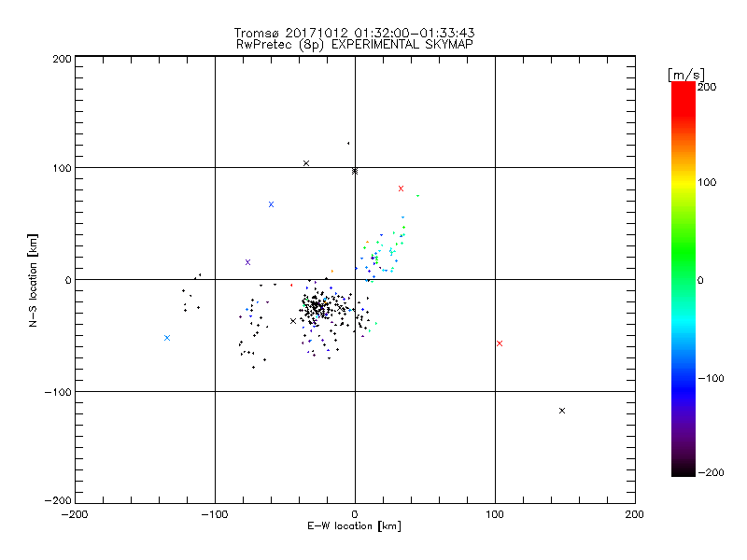Click the N-S axis '0' tick label
Screen dimensions: 747x560
[x=68, y=280]
